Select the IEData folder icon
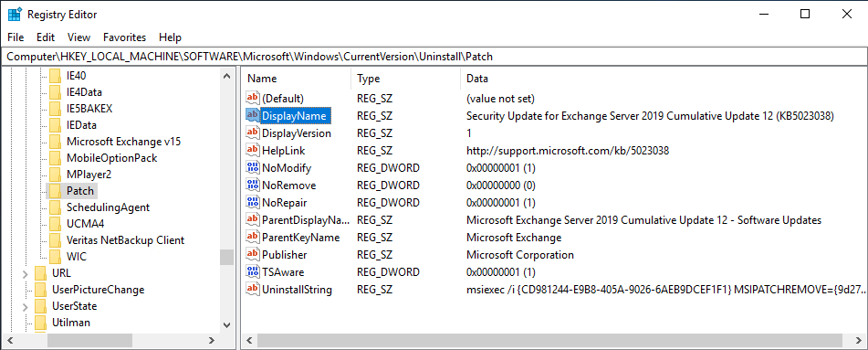868x350 pixels. click(x=54, y=125)
